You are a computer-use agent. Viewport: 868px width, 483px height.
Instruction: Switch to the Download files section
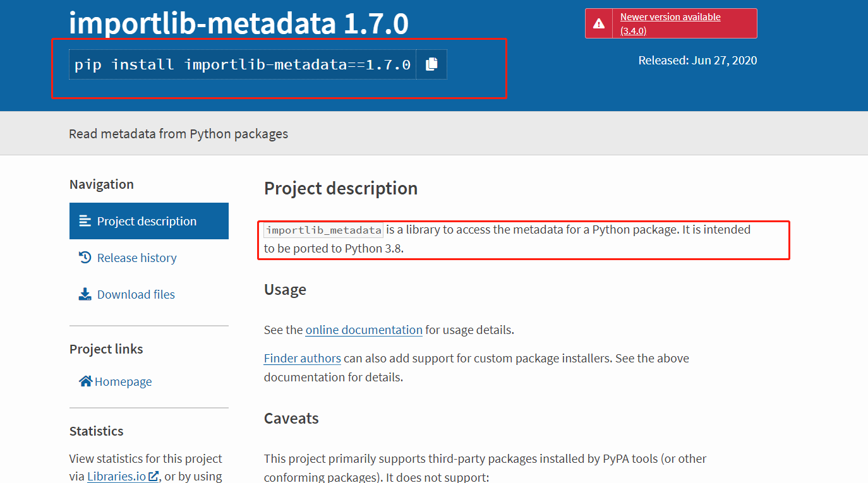point(136,294)
